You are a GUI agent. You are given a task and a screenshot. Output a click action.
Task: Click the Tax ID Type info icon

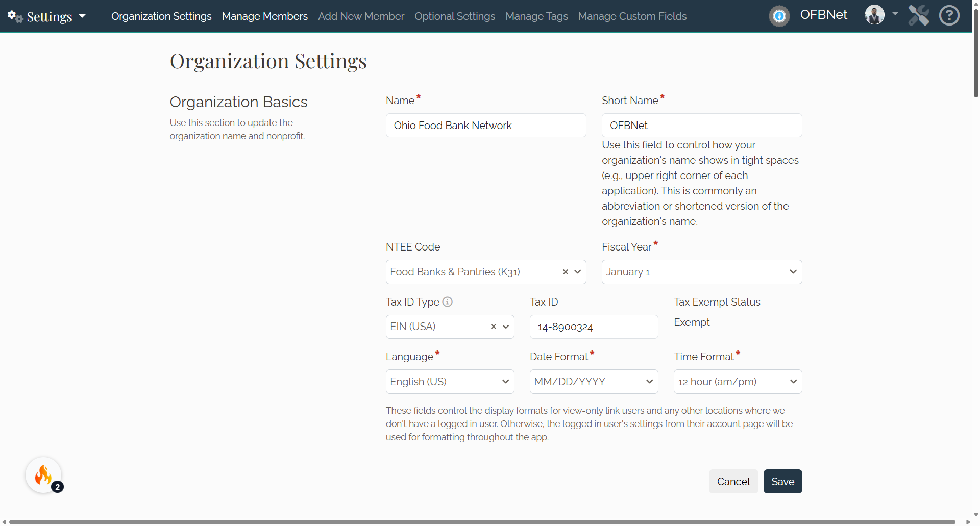[x=448, y=302]
